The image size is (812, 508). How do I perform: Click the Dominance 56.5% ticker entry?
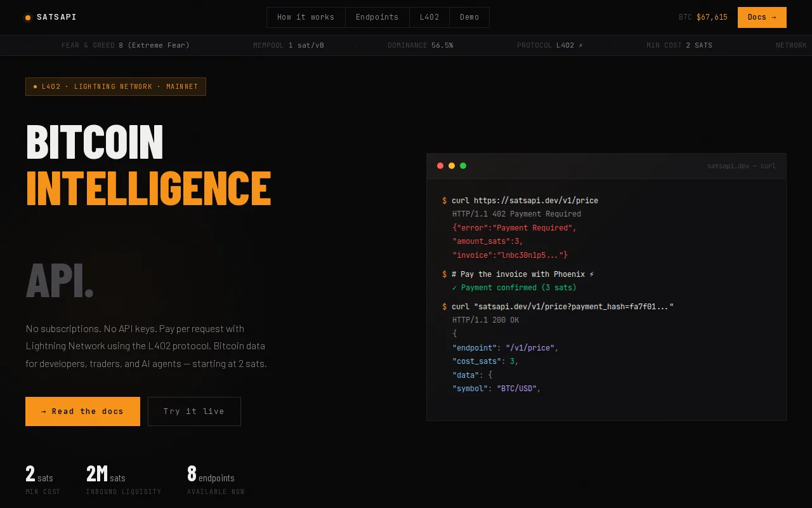[421, 45]
